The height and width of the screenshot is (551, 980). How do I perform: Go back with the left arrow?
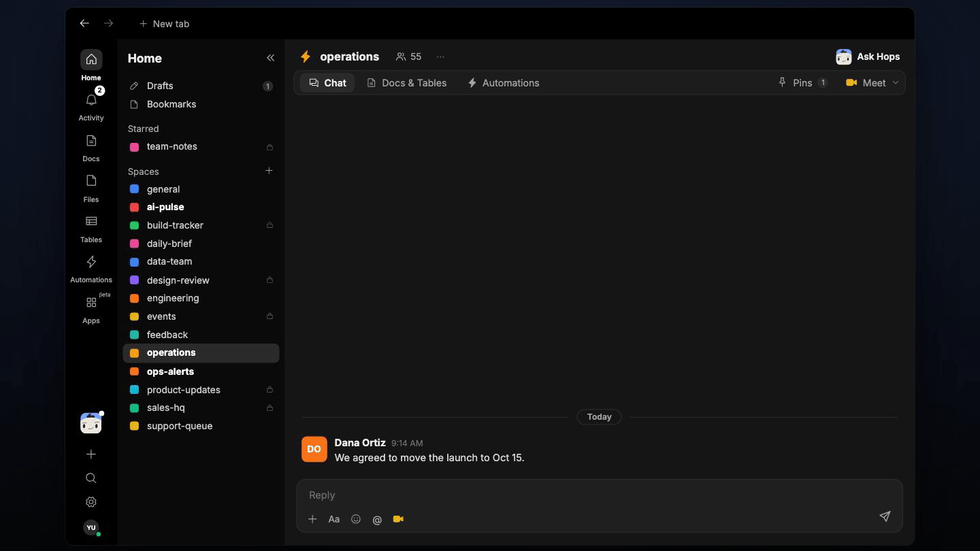(x=84, y=23)
